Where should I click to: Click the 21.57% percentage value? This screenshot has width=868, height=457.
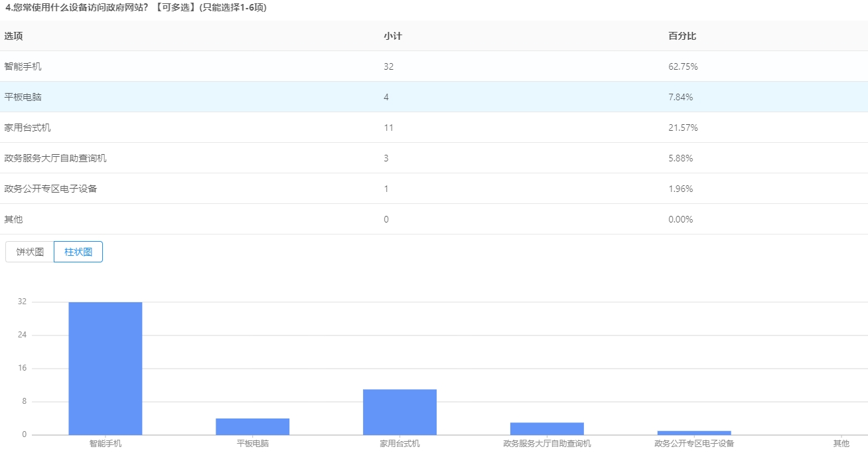pyautogui.click(x=683, y=128)
